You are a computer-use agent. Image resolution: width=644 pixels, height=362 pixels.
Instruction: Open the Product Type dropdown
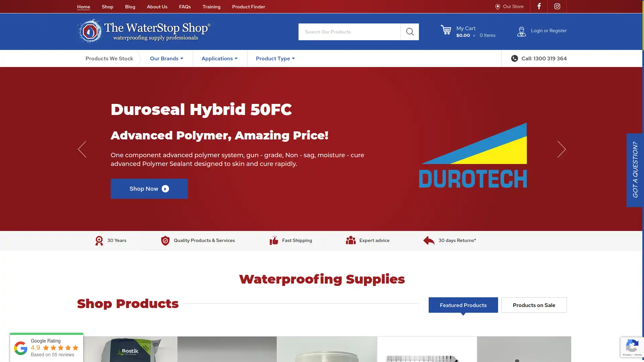point(275,58)
